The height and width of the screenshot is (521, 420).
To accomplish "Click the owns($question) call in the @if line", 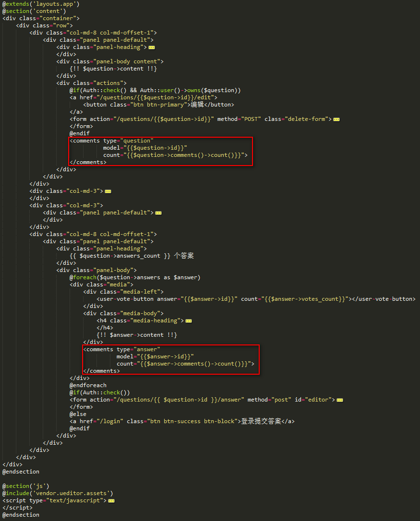I will [212, 90].
